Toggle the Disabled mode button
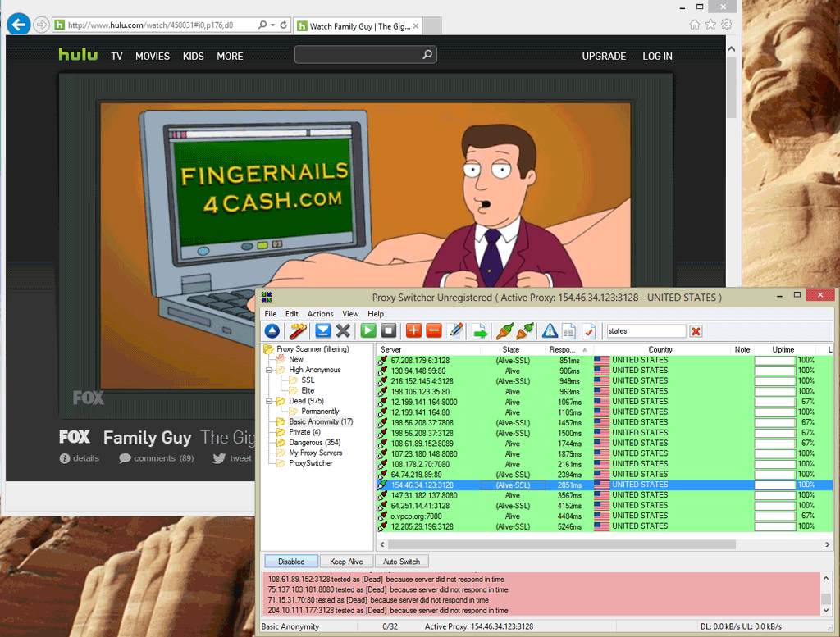This screenshot has height=637, width=840. [291, 562]
